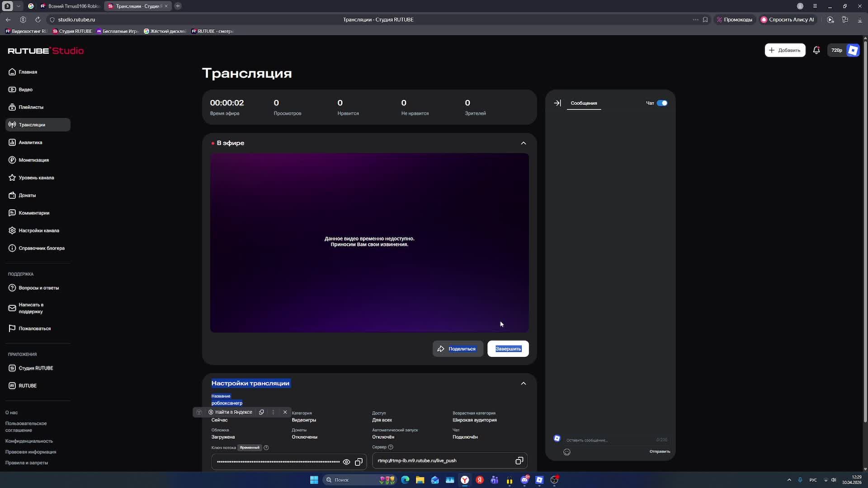Click the help icon next to Сервер
The image size is (868, 488).
click(391, 447)
